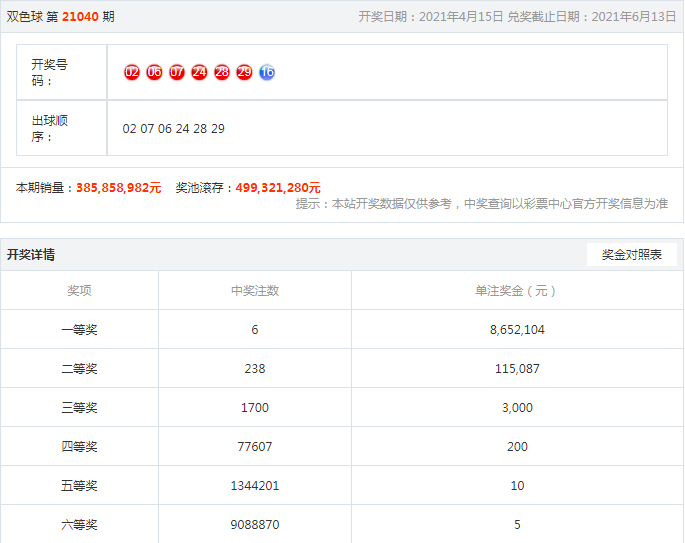Click the red ball numbered 29

244,72
